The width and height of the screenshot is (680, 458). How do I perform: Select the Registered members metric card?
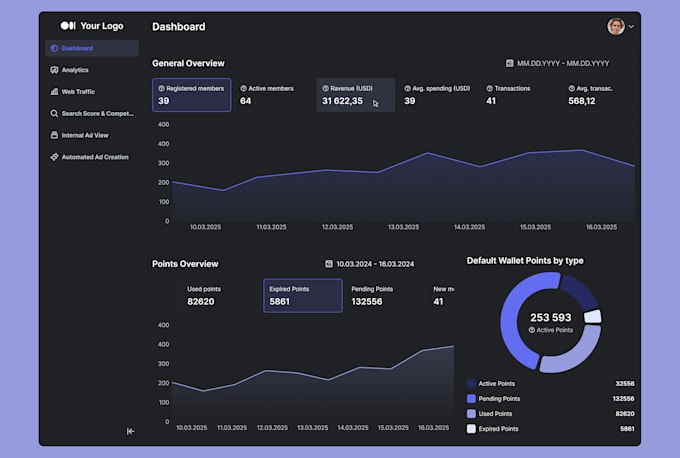point(192,95)
